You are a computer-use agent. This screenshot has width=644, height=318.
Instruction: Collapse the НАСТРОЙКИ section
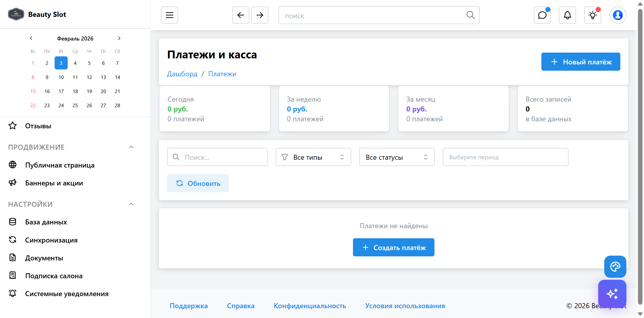(131, 204)
